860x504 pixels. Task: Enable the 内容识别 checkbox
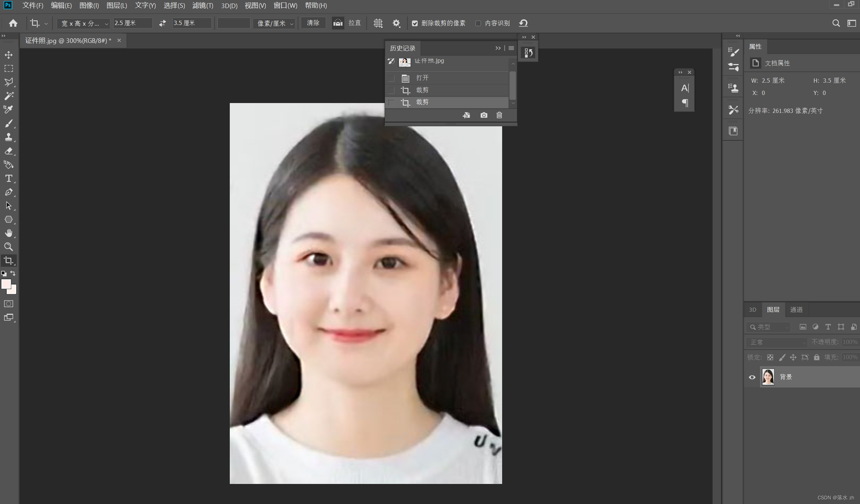coord(478,23)
